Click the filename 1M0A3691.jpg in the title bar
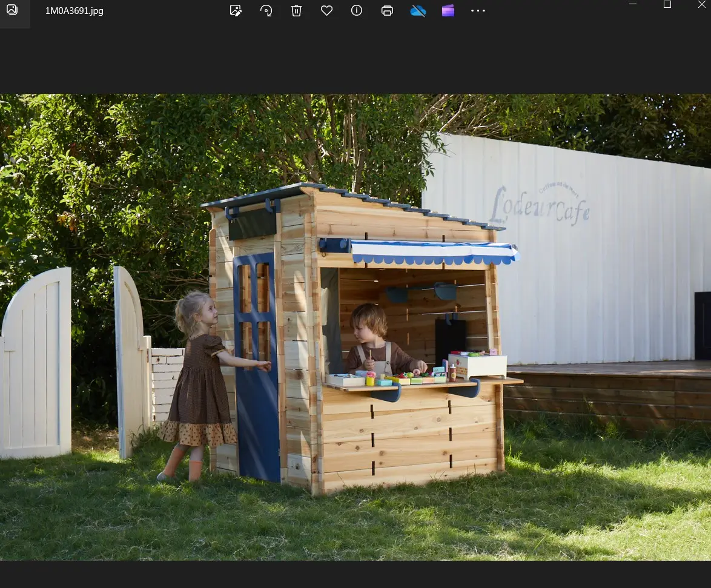Screen dimensions: 711x588 (x=74, y=10)
